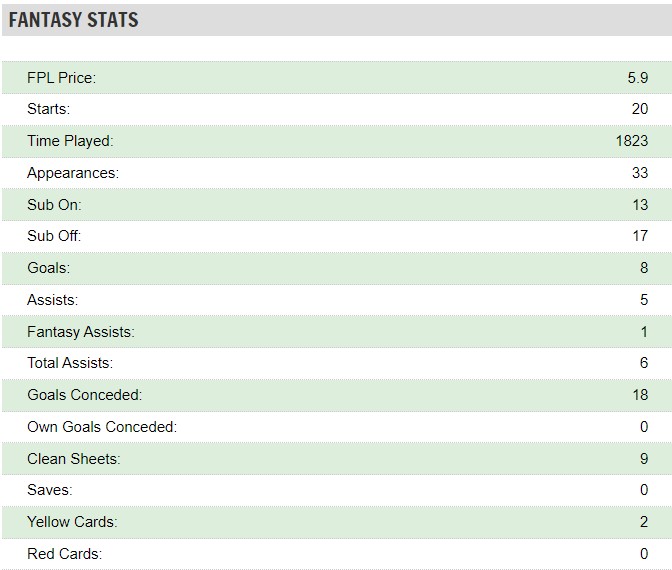Select the Sub On row
Viewport: 672px width, 570px height.
[337, 204]
